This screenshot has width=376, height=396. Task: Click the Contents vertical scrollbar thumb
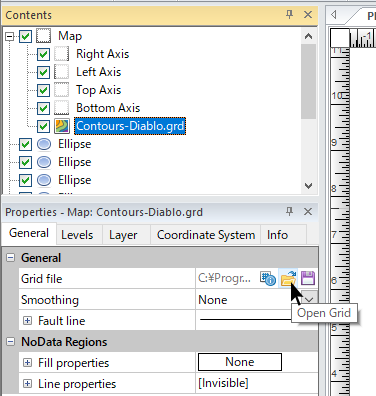pyautogui.click(x=308, y=81)
